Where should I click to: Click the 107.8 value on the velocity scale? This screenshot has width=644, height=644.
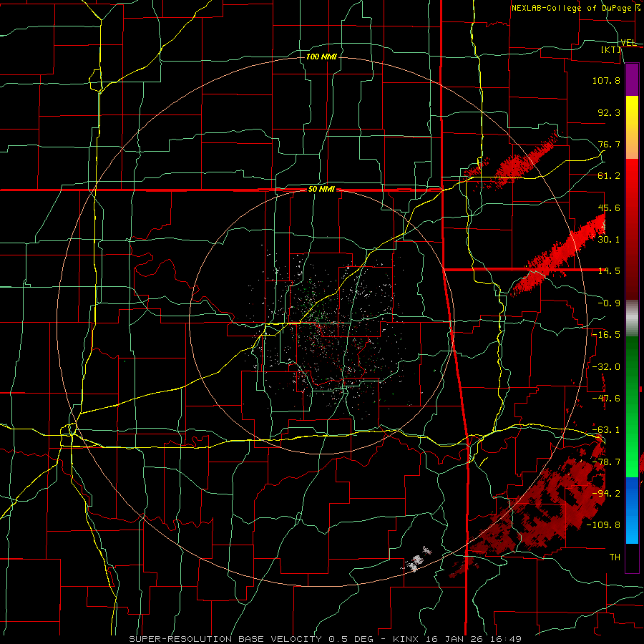tap(606, 80)
